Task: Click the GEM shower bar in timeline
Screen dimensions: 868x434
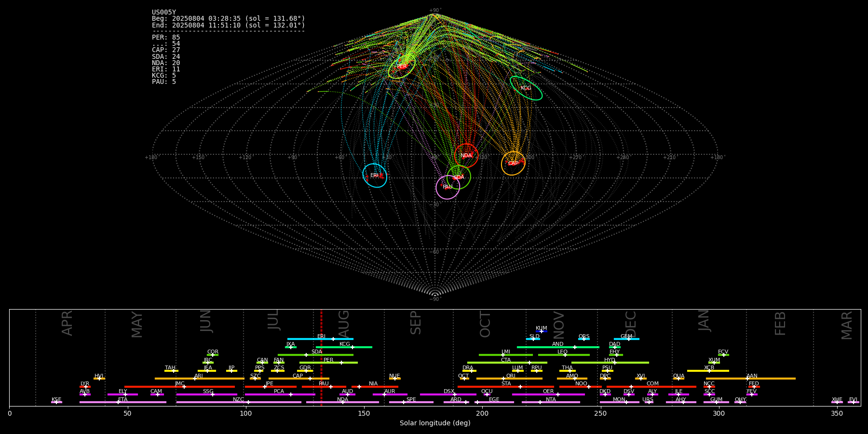Action: coord(626,339)
